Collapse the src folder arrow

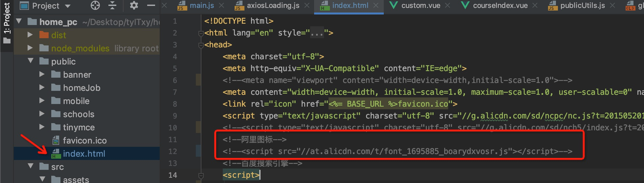pyautogui.click(x=31, y=167)
